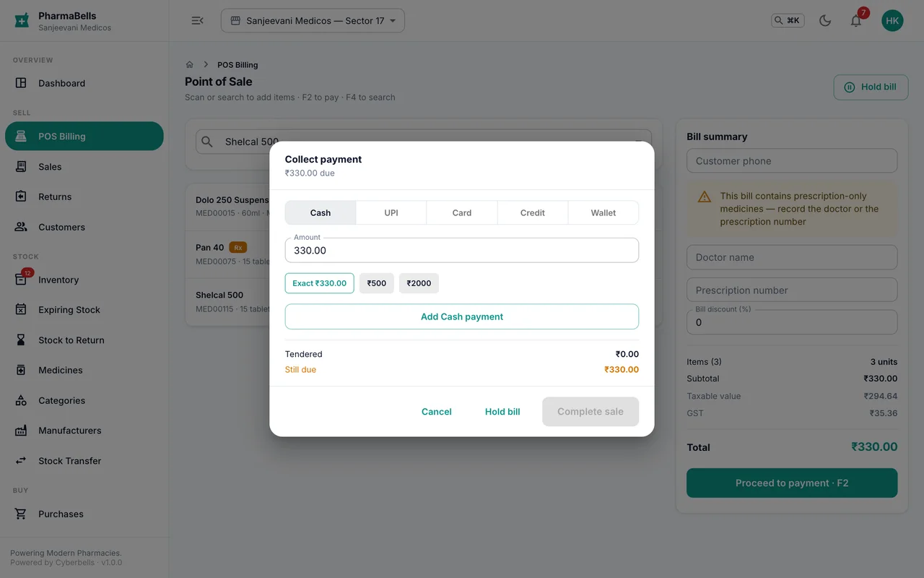Open the Returns icon in sidebar
This screenshot has height=578, width=924.
click(21, 197)
